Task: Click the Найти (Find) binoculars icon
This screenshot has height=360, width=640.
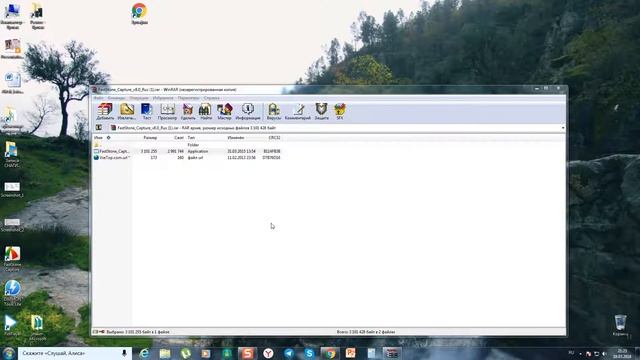Action: tap(205, 111)
